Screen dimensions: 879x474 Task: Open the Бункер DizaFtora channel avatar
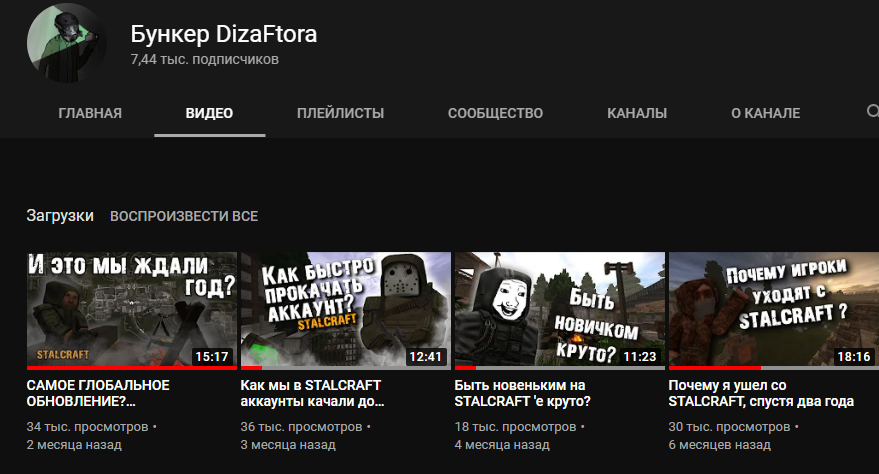67,43
